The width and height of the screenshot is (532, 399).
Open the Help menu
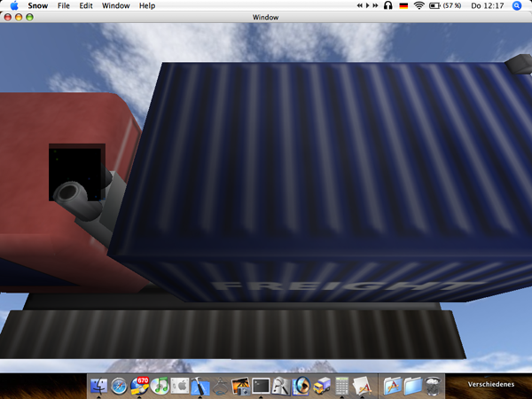(x=147, y=5)
